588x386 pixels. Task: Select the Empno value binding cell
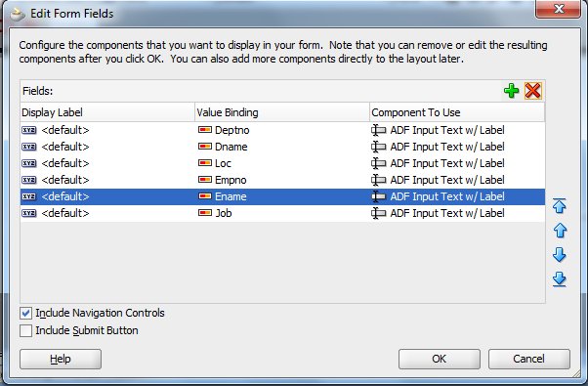click(282, 180)
